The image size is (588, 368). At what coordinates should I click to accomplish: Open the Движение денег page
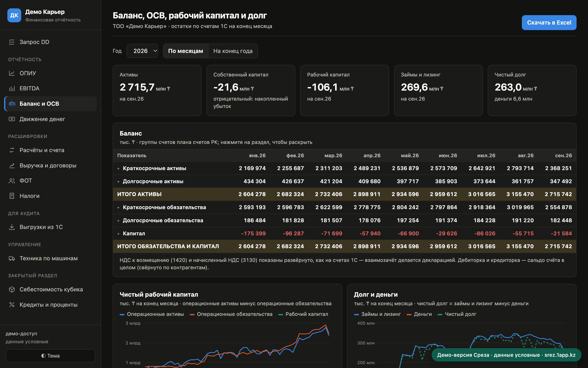[x=51, y=119]
